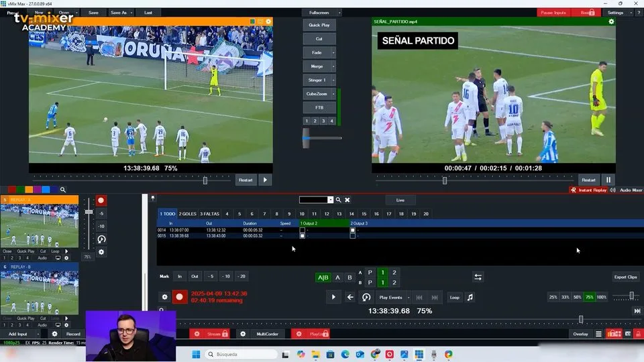Open the small gear in REPLAY-B input row
Viewport: 644px width, 362px height.
click(x=66, y=324)
